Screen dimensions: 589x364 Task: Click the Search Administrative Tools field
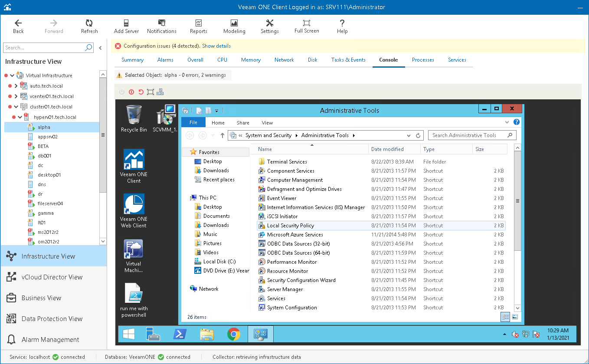(x=472, y=135)
